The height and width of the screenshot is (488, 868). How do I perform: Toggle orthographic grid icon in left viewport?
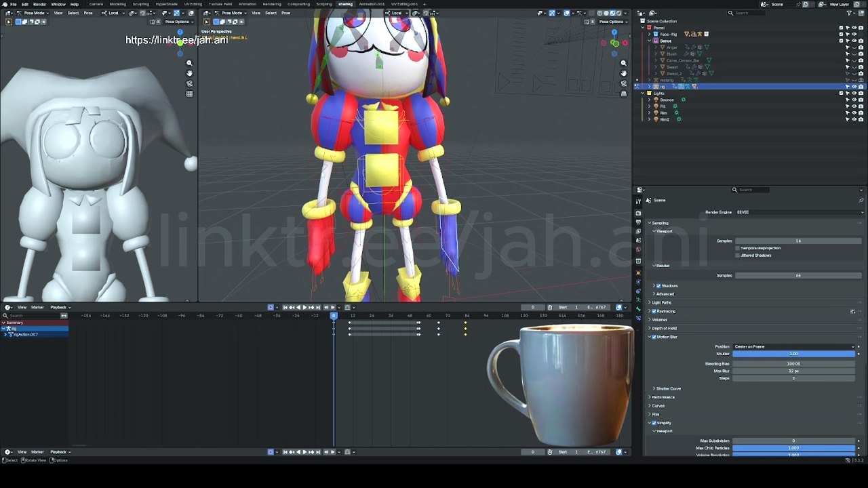[x=189, y=94]
